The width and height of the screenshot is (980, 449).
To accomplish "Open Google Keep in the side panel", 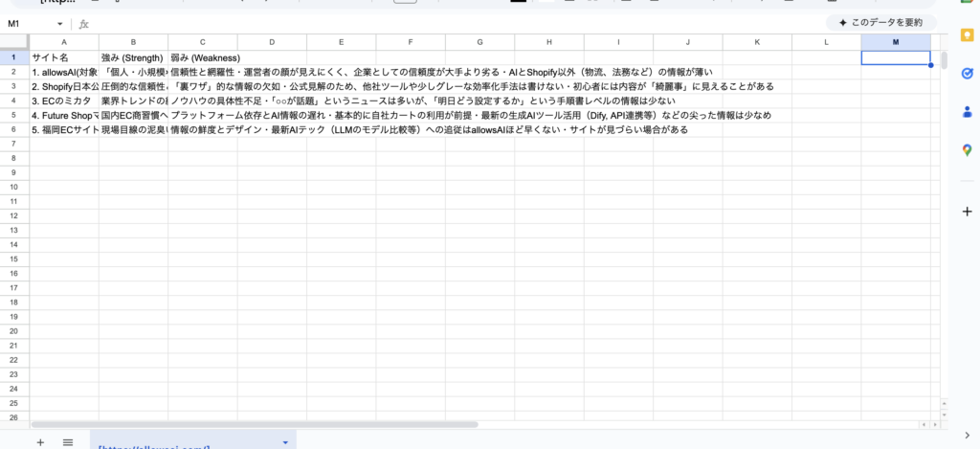I will (967, 35).
